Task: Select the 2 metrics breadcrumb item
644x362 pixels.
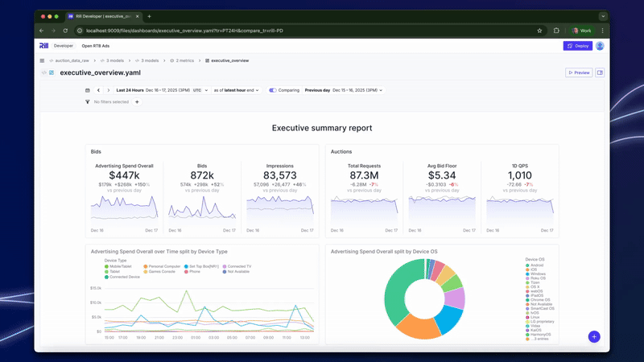Action: (x=183, y=60)
